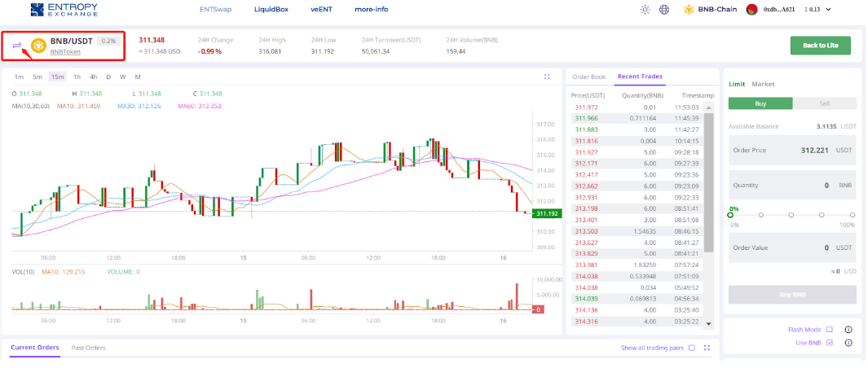Click the Price(USDT) column header
The height and width of the screenshot is (368, 868).
588,96
